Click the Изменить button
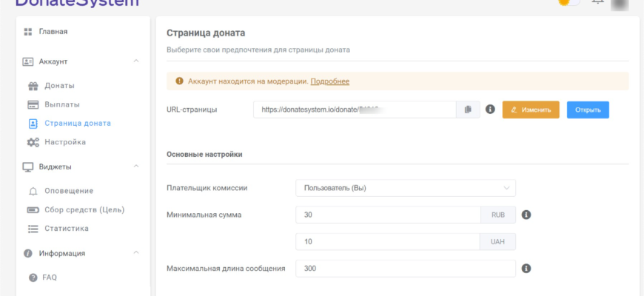This screenshot has width=644, height=296. click(531, 110)
